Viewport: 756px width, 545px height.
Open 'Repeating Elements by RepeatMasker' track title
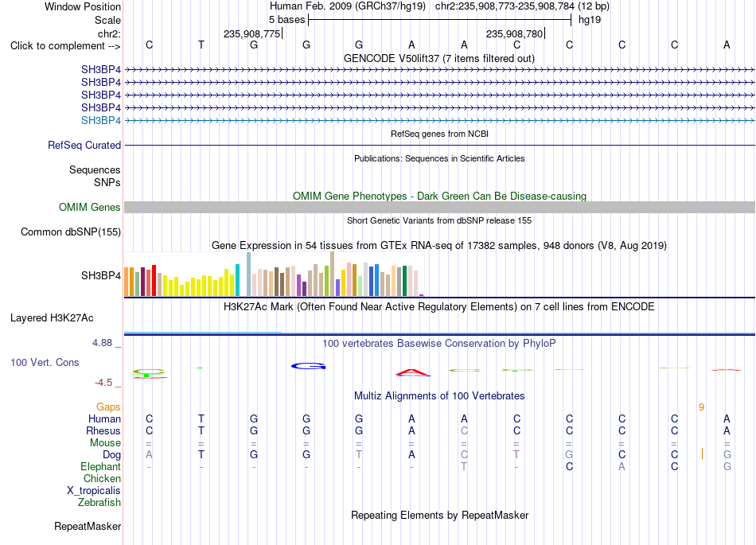click(440, 515)
